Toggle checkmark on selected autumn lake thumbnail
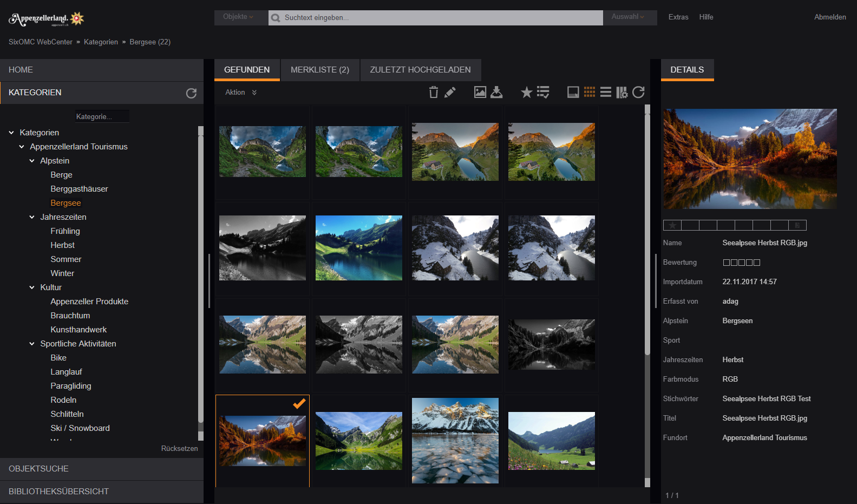The width and height of the screenshot is (857, 504). pyautogui.click(x=299, y=403)
